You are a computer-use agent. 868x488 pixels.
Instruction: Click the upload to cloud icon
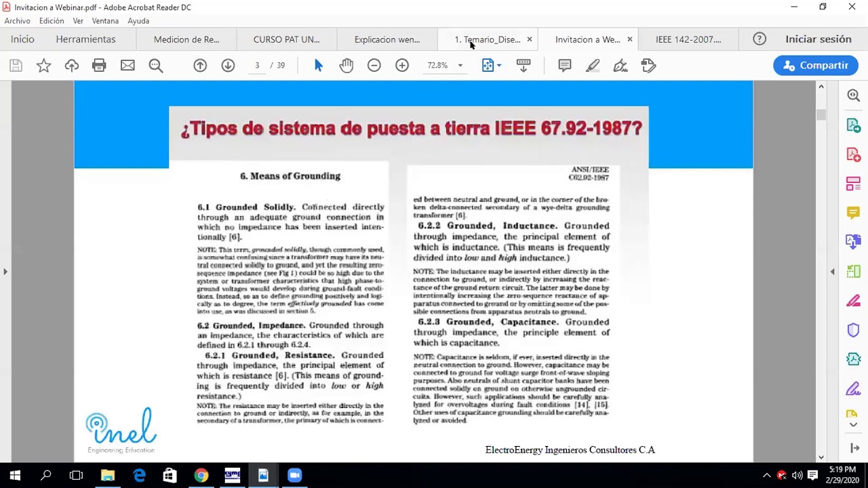tap(71, 66)
